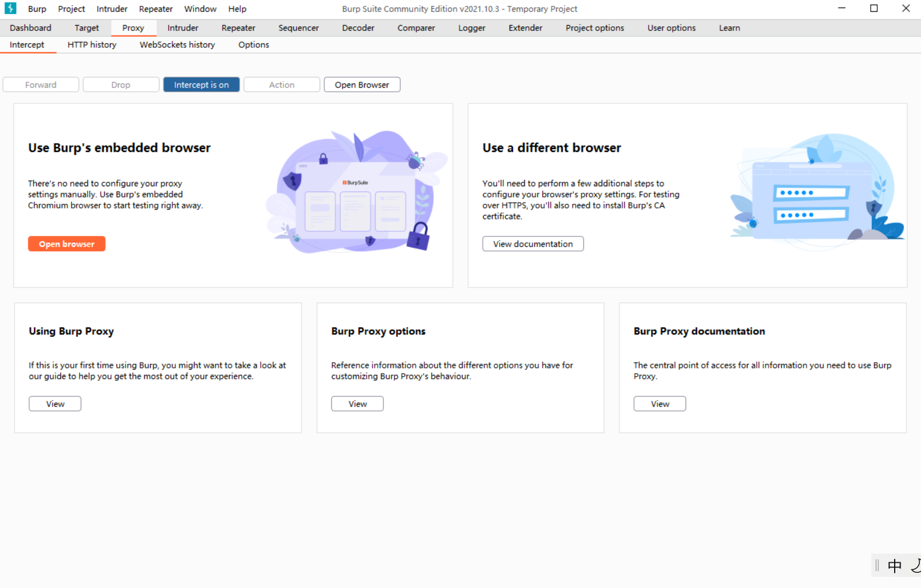Open the Learn tab
The height and width of the screenshot is (588, 921).
(x=729, y=28)
